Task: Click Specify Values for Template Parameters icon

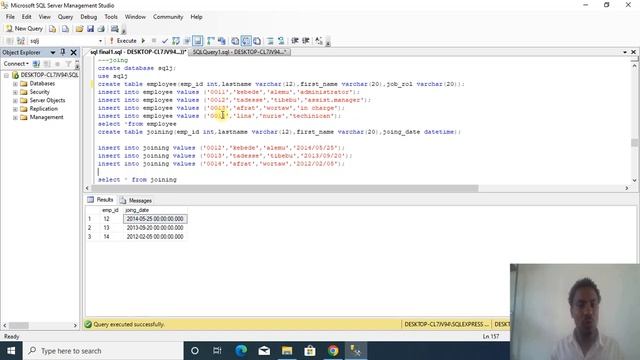Action: [319, 41]
